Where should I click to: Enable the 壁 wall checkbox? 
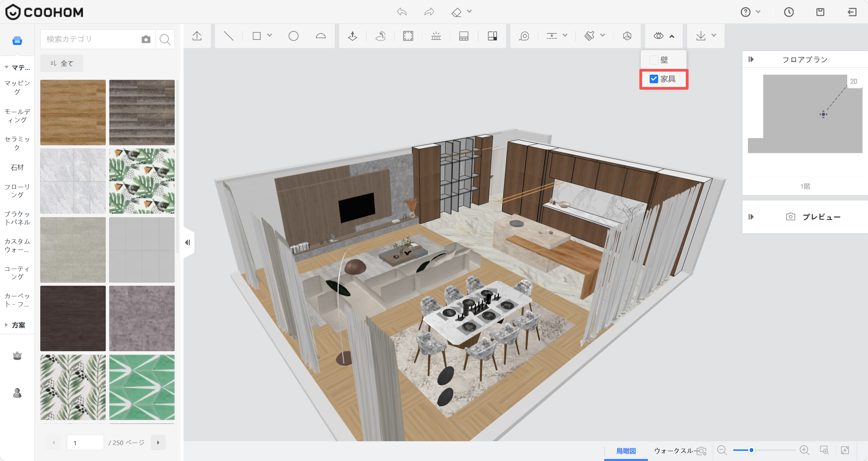click(x=654, y=60)
